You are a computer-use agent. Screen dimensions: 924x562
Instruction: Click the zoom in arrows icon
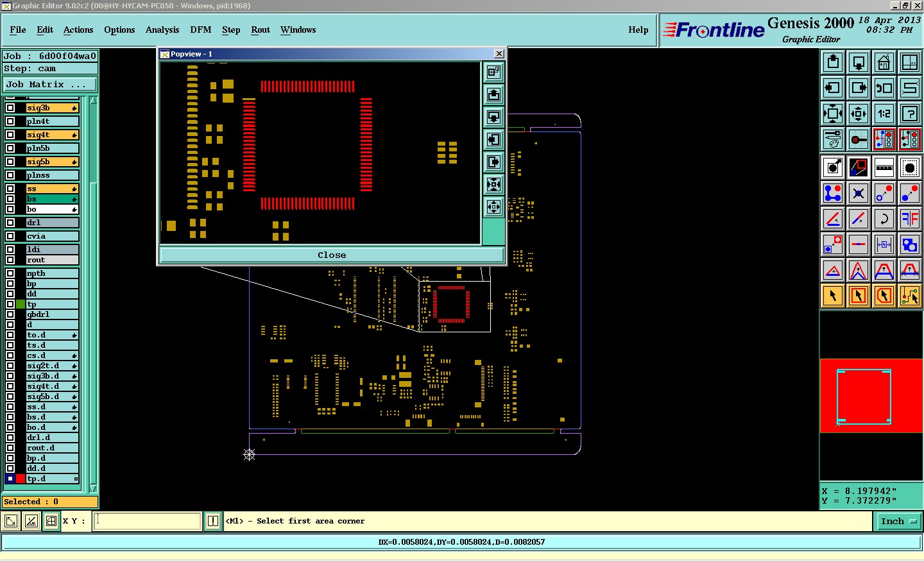833,114
